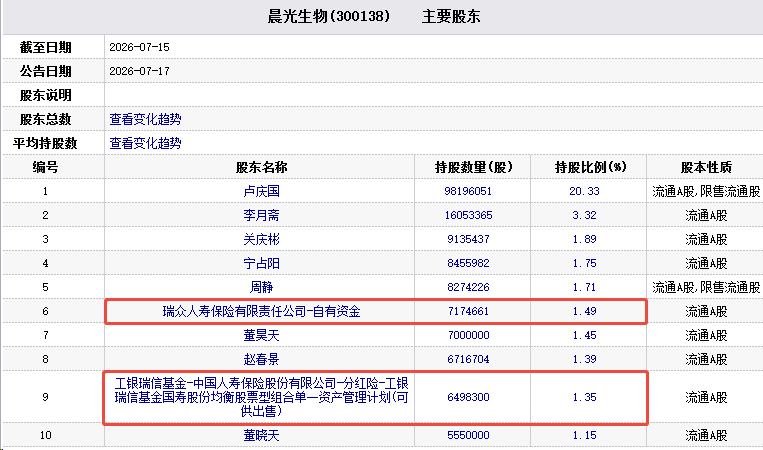This screenshot has width=763, height=450.
Task: Open shareholder 关庆彬 link
Action: [261, 239]
